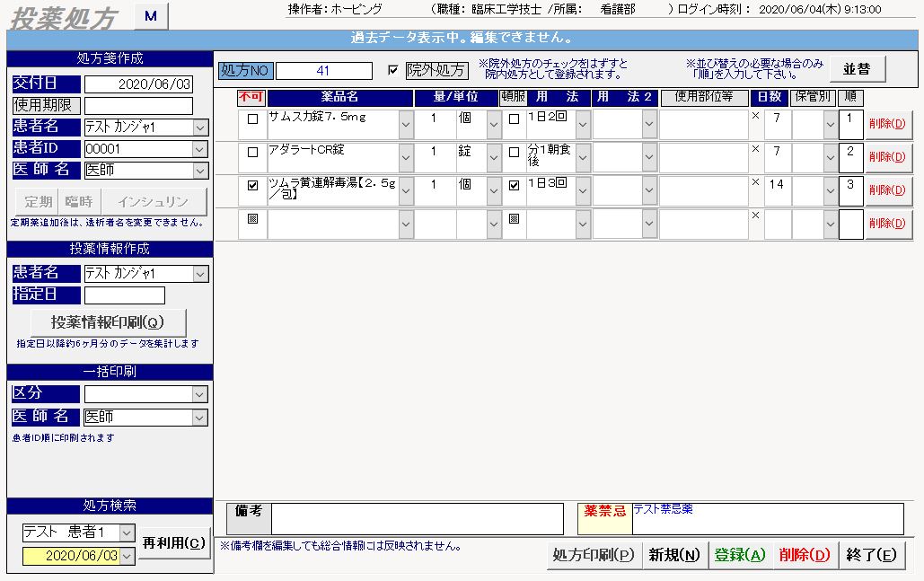Click 日数 field showing 14

[778, 191]
